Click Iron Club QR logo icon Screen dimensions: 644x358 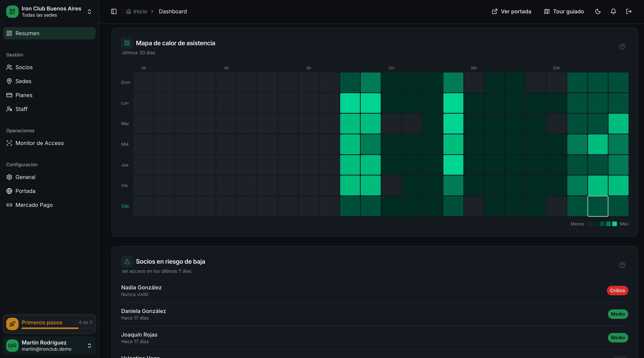(12, 11)
